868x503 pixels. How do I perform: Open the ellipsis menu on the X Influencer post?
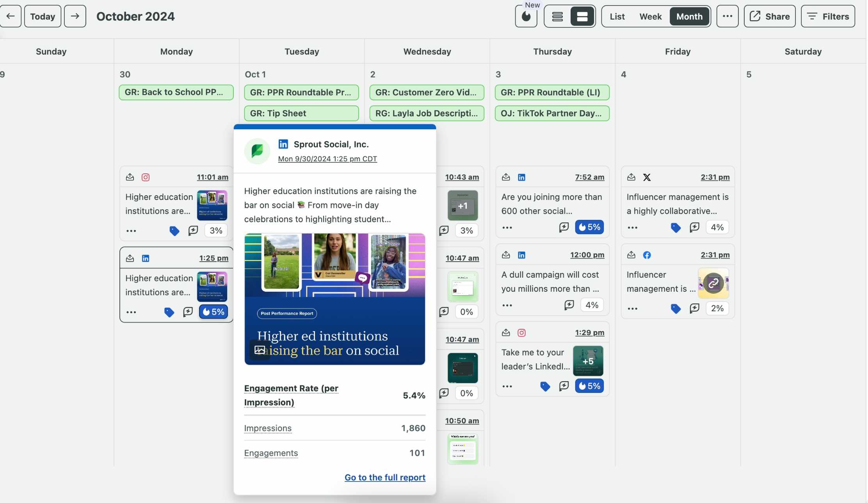(632, 228)
